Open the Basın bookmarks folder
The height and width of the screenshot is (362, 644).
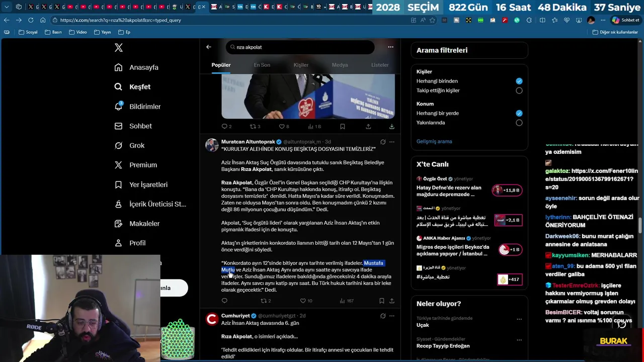pos(53,32)
